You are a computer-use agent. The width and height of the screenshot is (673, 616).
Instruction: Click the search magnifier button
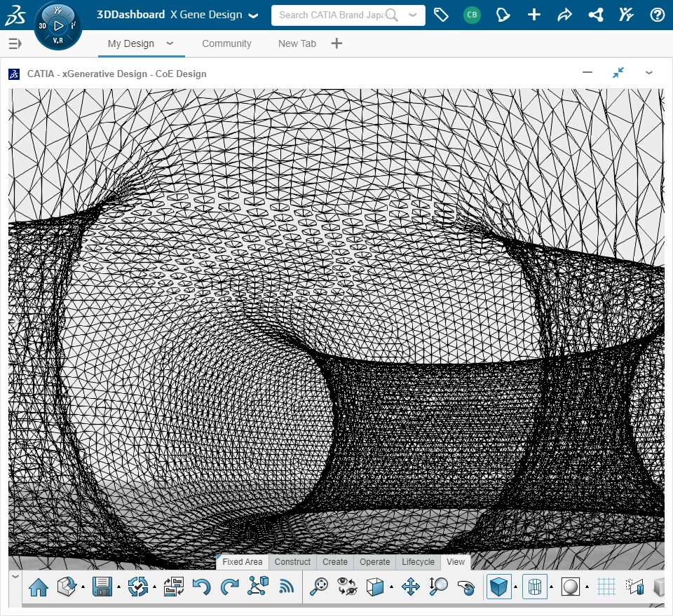391,15
